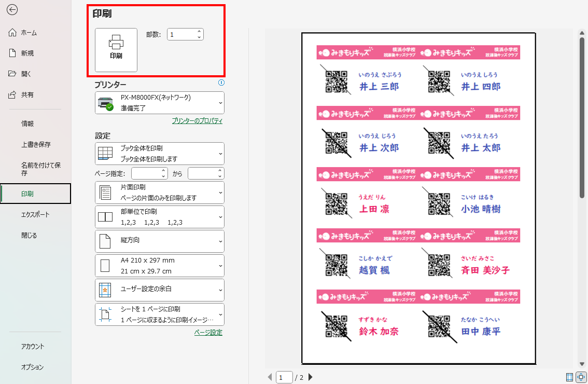Open the PX-M8000FX printer dropdown
The width and height of the screenshot is (588, 384).
pos(159,103)
